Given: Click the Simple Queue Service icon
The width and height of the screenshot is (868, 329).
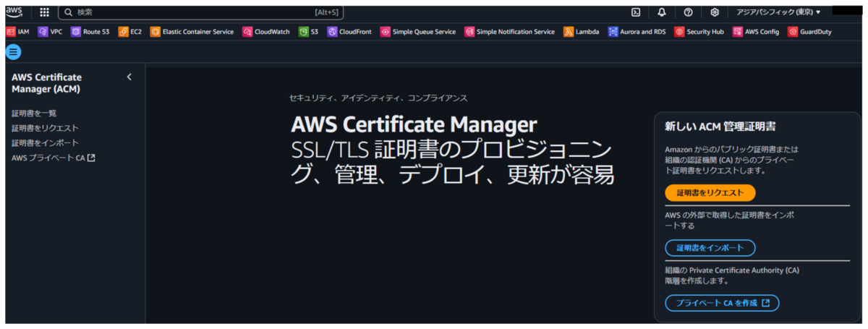Looking at the screenshot, I should (x=386, y=32).
